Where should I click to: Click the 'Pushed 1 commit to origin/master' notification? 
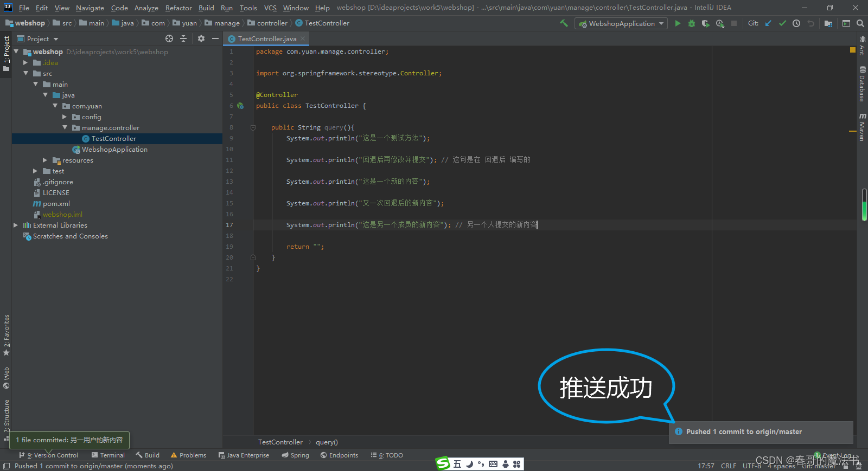(x=761, y=432)
